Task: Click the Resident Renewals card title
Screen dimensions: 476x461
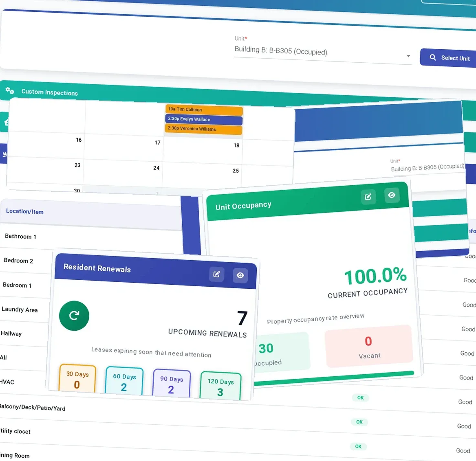Action: coord(97,268)
